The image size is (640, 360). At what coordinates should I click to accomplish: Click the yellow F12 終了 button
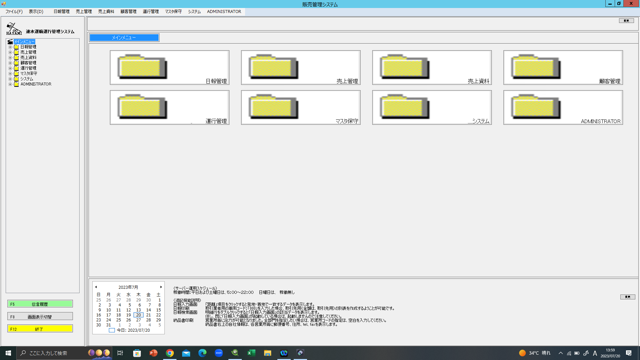[x=40, y=329]
